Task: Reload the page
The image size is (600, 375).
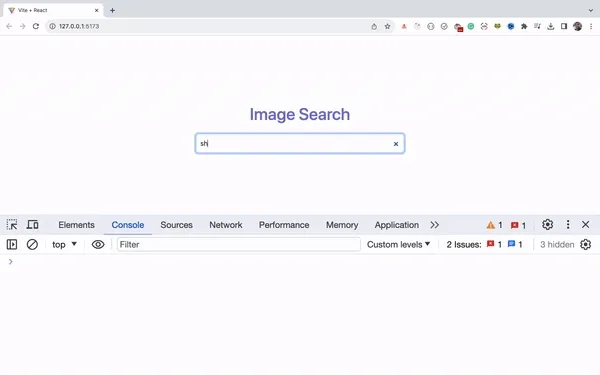Action: coord(36,26)
